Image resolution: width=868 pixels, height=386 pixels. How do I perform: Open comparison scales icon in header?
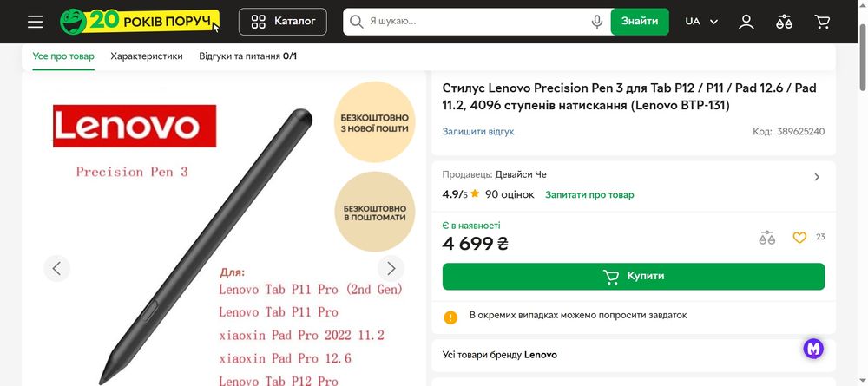[785, 22]
